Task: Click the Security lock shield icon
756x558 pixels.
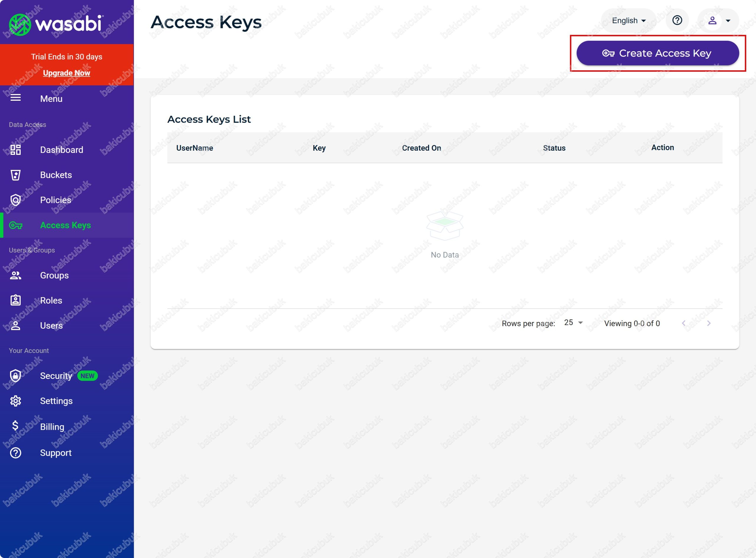Action: (x=16, y=376)
